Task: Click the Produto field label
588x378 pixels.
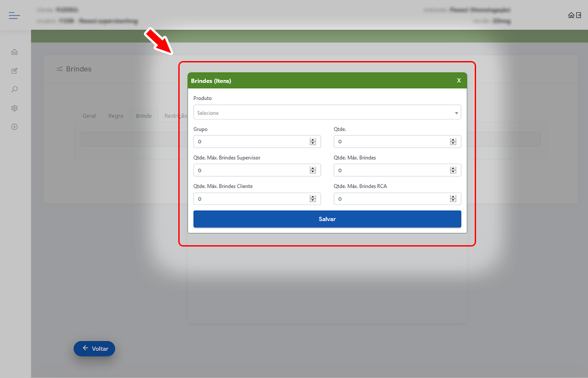Action: (x=203, y=98)
